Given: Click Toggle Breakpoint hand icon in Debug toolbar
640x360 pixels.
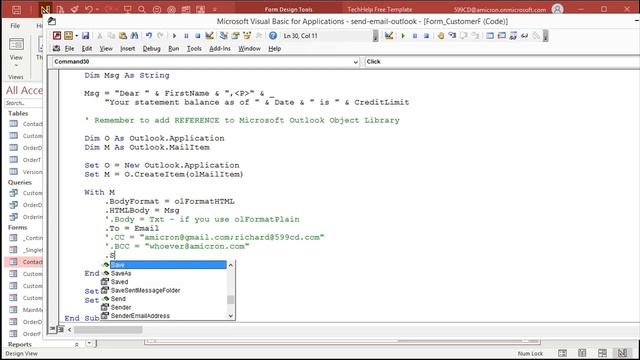Looking at the screenshot, I should [441, 36].
